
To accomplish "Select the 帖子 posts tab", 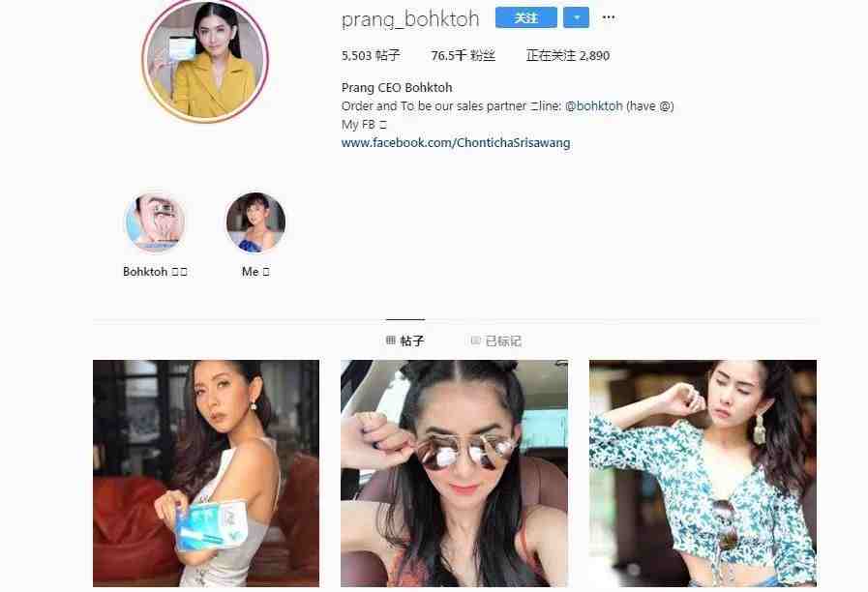I will click(x=405, y=340).
